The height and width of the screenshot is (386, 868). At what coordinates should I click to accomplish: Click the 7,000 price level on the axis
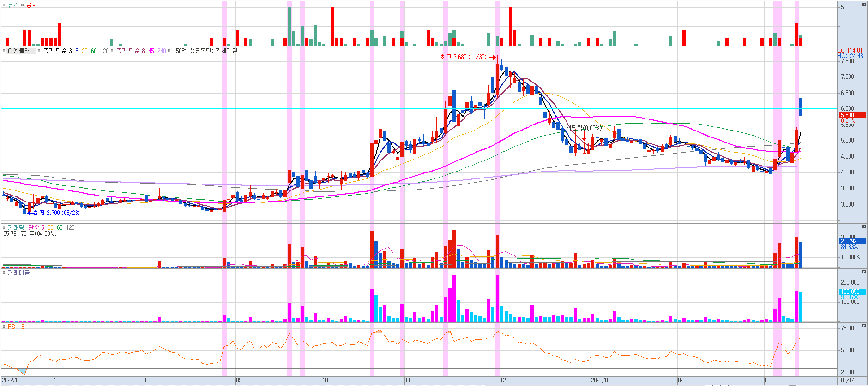(847, 77)
